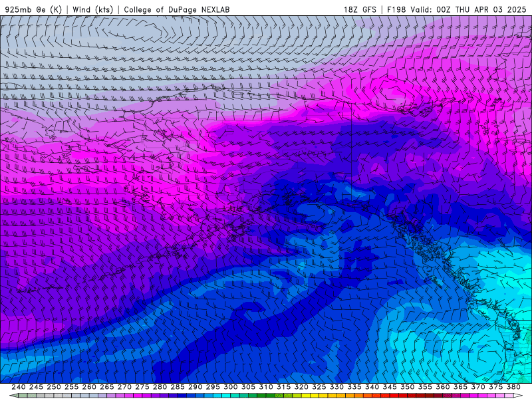Click the 255 value on the color scale
The image size is (532, 399).
(71, 387)
